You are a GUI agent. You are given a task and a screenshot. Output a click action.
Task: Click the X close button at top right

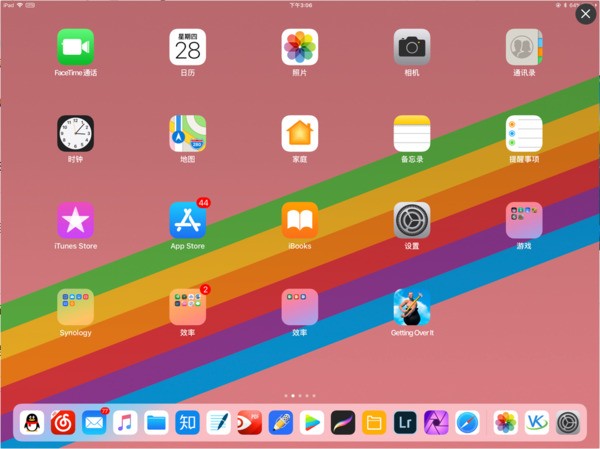(x=586, y=14)
